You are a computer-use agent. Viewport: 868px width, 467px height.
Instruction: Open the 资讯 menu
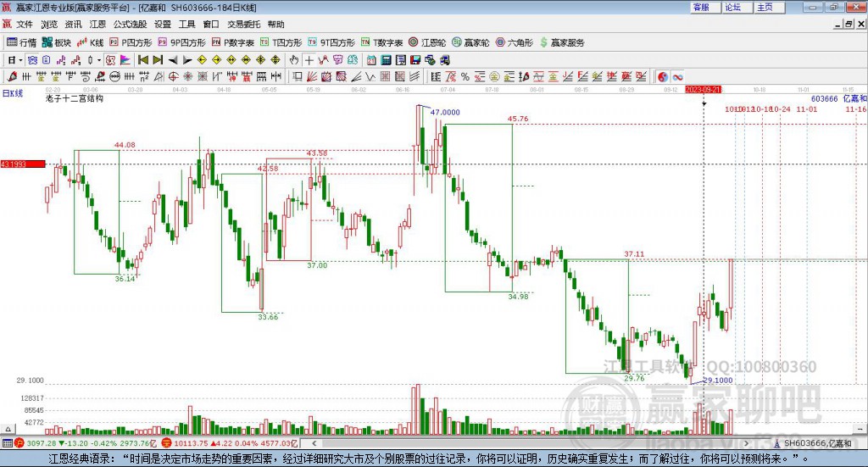73,25
